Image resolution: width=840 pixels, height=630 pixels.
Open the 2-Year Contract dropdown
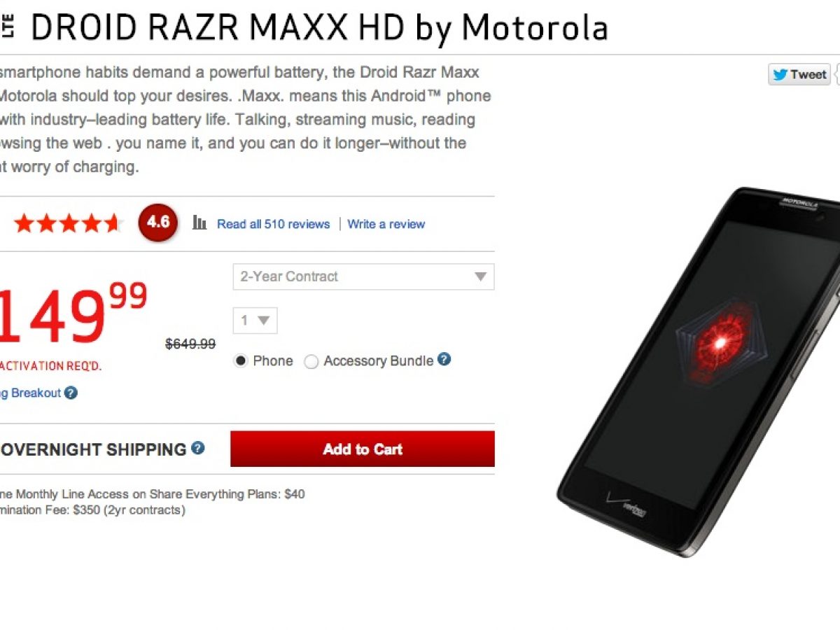(x=363, y=276)
